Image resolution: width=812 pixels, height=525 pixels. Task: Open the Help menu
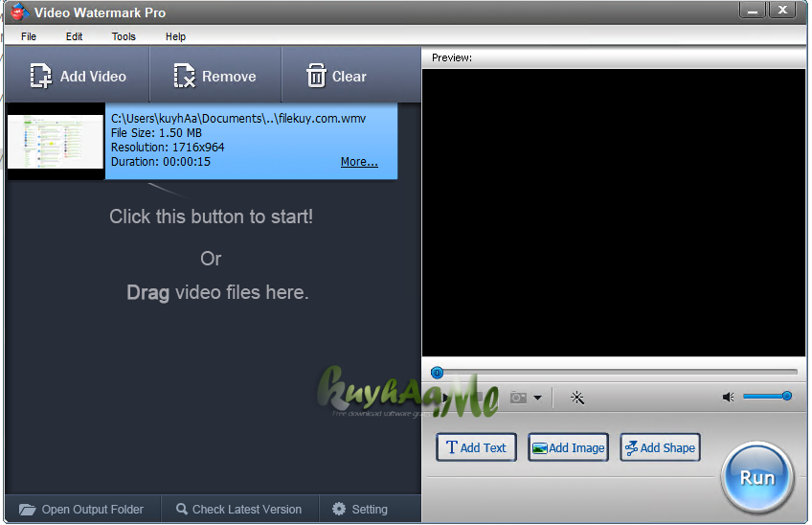click(x=175, y=36)
